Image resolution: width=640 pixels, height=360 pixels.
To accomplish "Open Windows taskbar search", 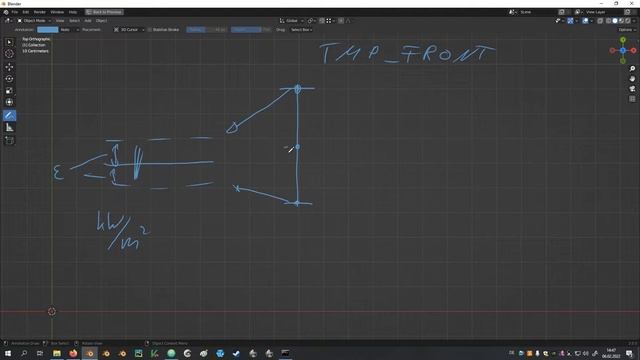I will click(x=24, y=353).
